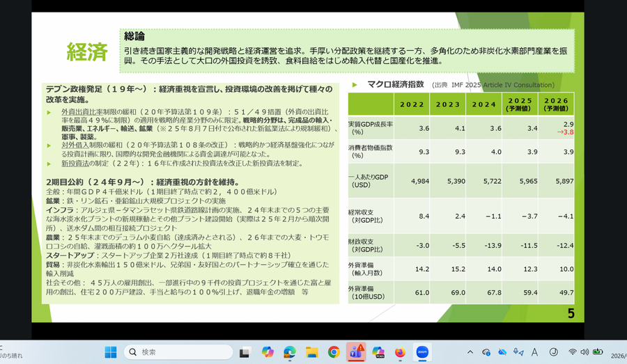Viewport: 627px width, 364px height.
Task: Open Task View from the taskbar
Action: tap(245, 352)
